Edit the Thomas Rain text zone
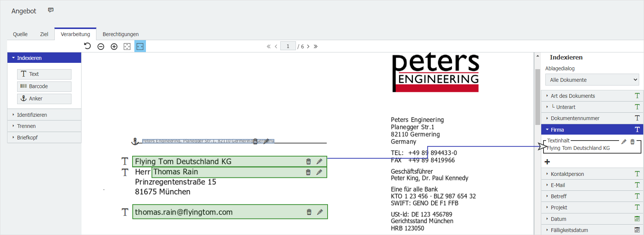644x235 pixels. [x=319, y=172]
